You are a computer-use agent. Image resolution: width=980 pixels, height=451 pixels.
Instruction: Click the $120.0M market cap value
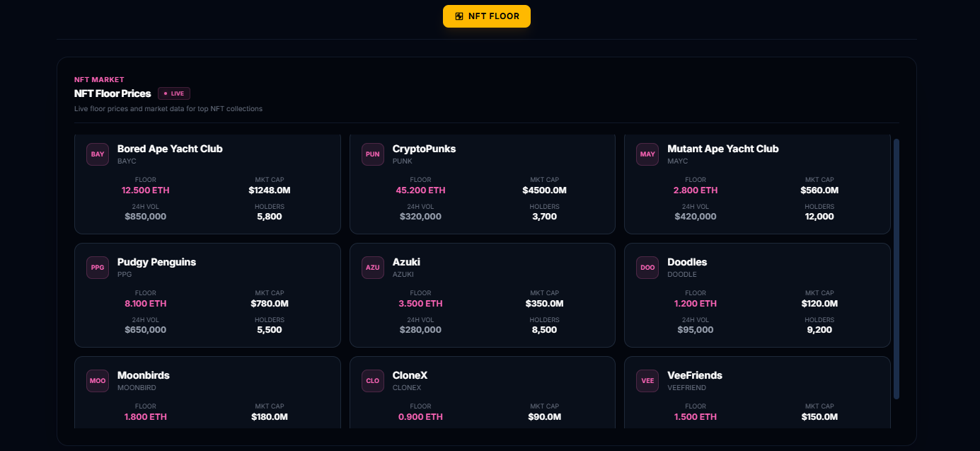[819, 304]
